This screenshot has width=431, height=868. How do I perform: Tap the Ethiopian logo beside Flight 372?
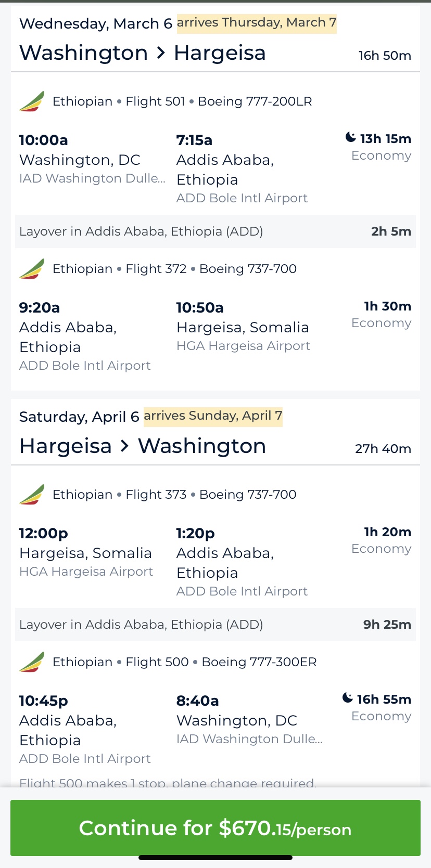coord(32,269)
